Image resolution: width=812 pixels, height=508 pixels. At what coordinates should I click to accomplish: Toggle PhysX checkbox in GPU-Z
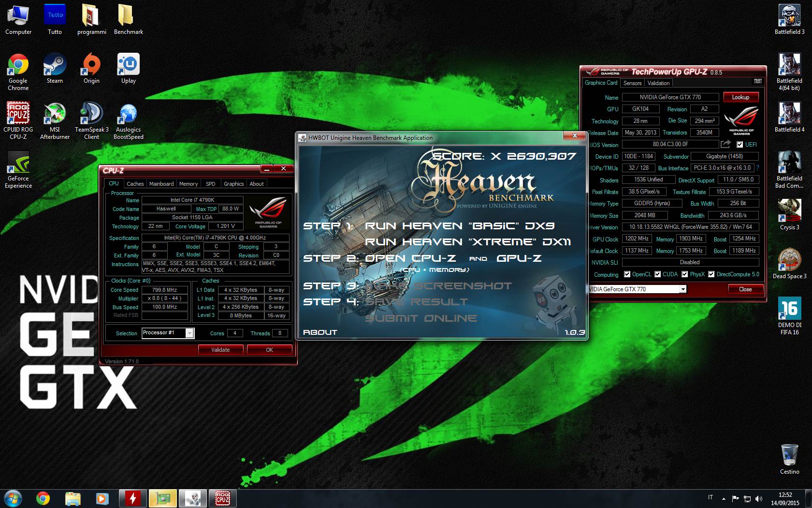point(684,274)
